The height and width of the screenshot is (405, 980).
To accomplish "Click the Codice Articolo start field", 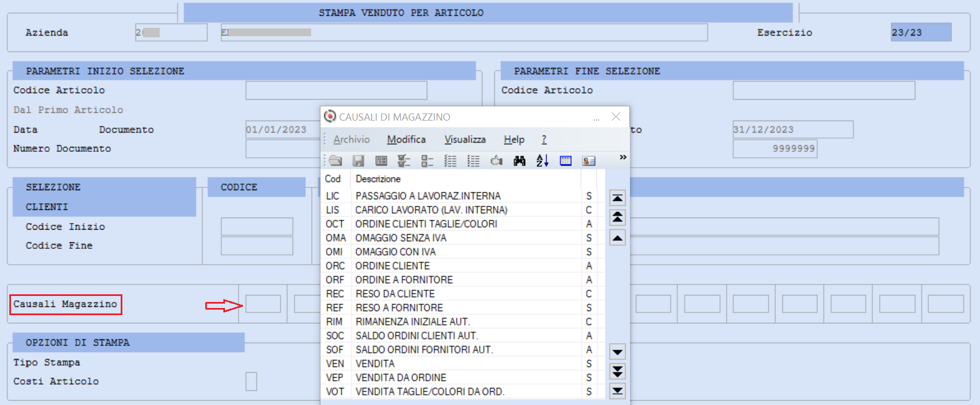I will (336, 90).
